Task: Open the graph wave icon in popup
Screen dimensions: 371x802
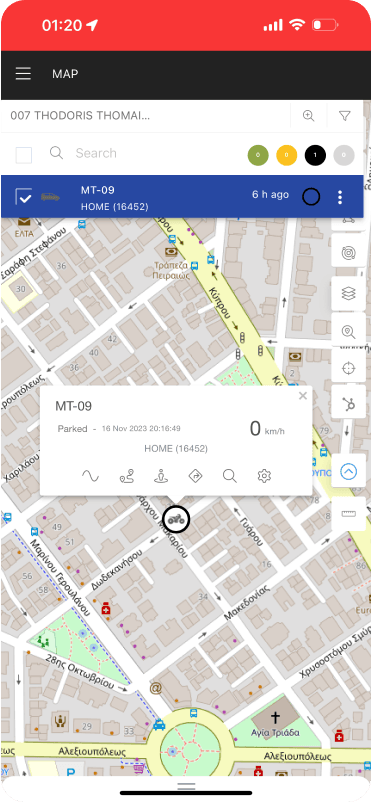Action: point(91,476)
